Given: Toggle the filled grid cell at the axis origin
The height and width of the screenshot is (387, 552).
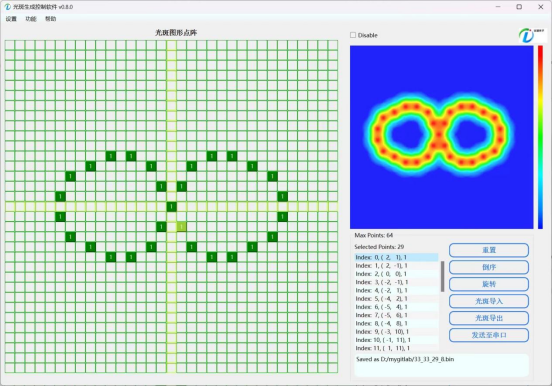Looking at the screenshot, I should pos(171,206).
